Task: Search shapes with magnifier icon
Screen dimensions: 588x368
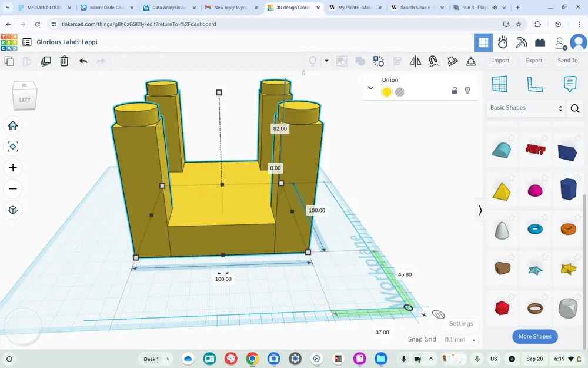Action: coord(575,108)
